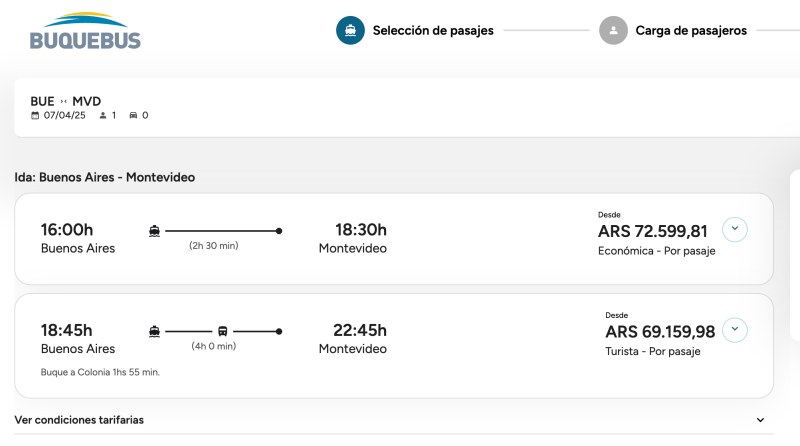Image resolution: width=800 pixels, height=446 pixels.
Task: Expand fare options for the 16:00h departure
Action: coord(735,229)
